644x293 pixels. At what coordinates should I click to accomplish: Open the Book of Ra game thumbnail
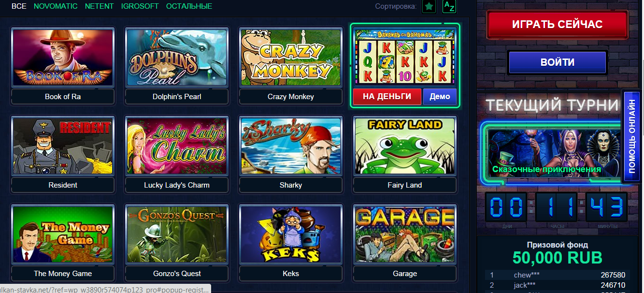click(63, 57)
